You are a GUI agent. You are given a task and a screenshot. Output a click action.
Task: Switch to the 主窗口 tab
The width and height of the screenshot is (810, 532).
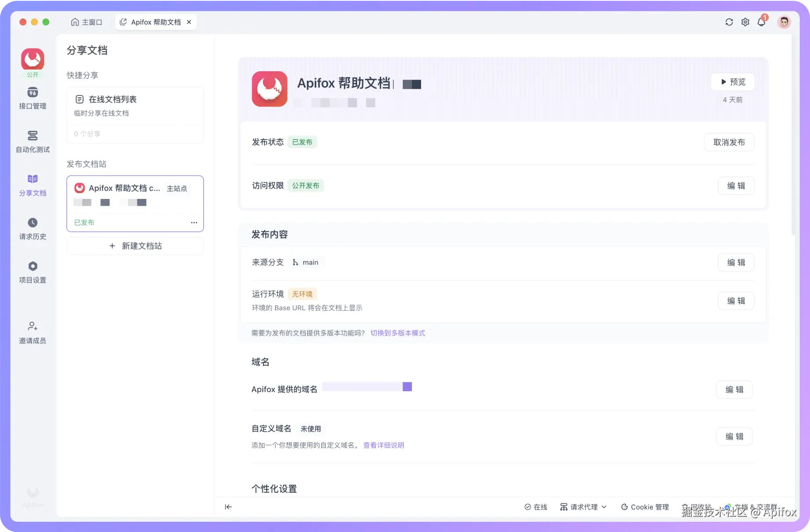click(x=87, y=22)
